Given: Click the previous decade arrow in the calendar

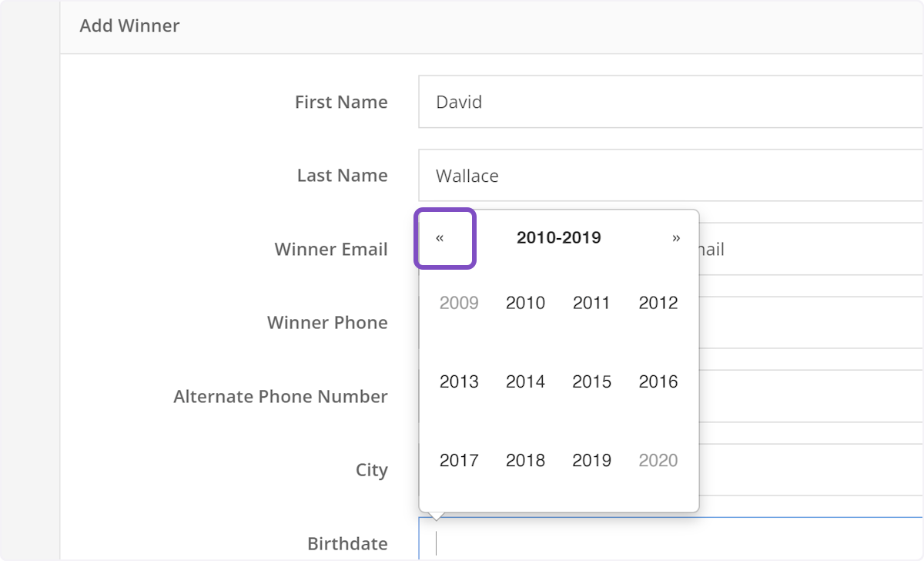Looking at the screenshot, I should pos(445,238).
